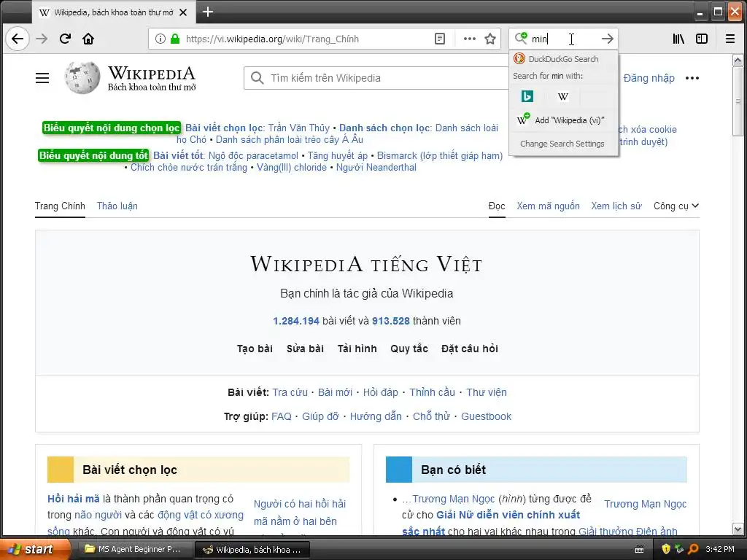Click the 1.284.194 article count link
Screen dimensions: 747x560
296,321
